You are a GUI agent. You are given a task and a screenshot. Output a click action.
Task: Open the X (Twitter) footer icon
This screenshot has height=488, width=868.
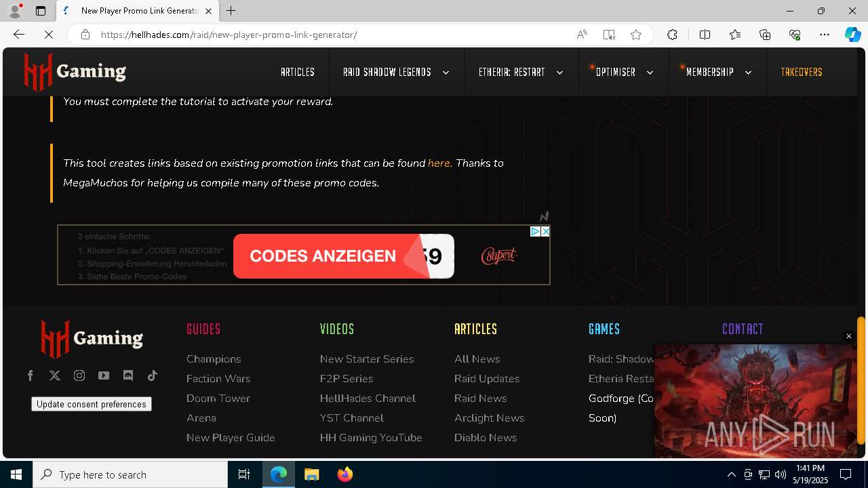pyautogui.click(x=55, y=375)
